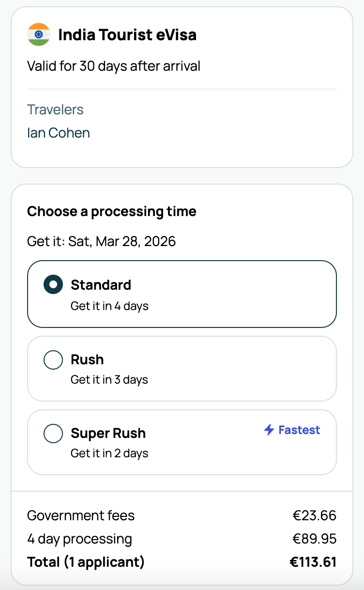Click the "Choose a processing time" heading
The width and height of the screenshot is (364, 590).
tap(112, 212)
